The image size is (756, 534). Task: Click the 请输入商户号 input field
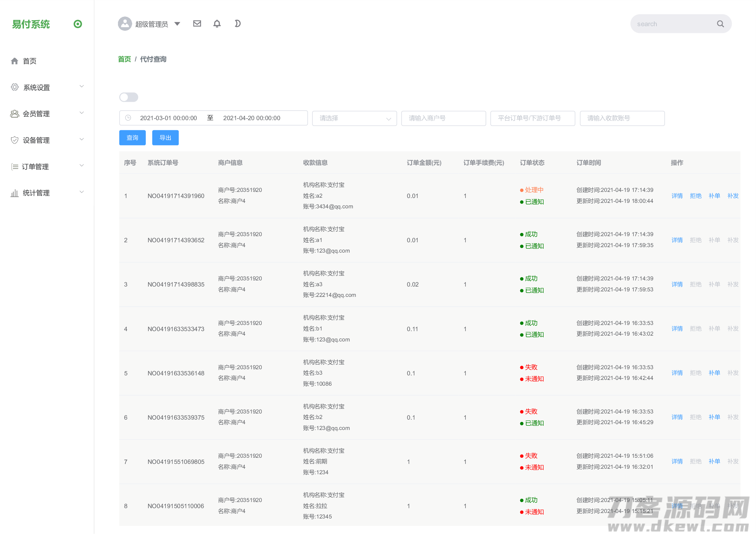click(443, 118)
